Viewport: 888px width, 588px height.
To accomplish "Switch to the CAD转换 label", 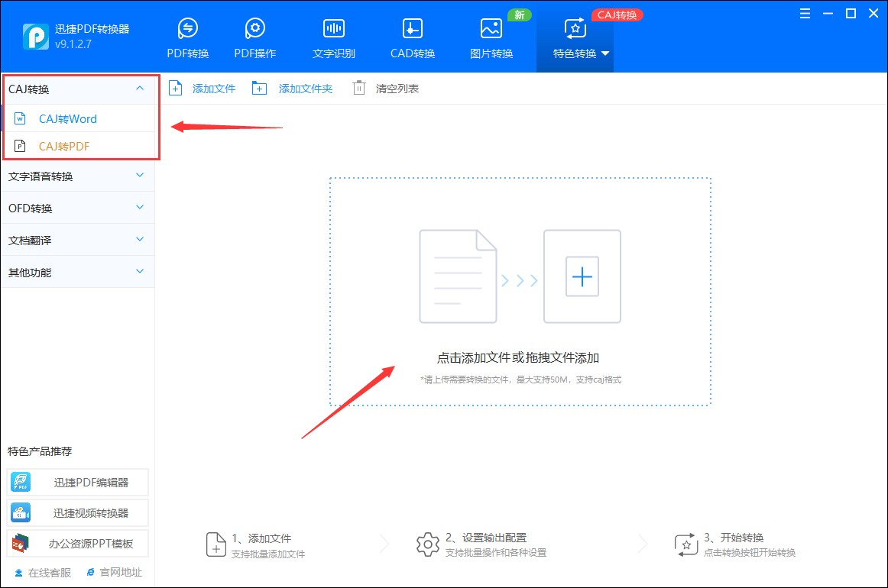I will click(x=413, y=53).
